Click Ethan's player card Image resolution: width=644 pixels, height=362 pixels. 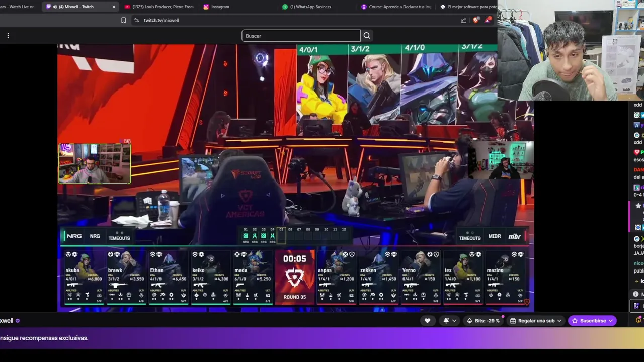[x=168, y=278]
